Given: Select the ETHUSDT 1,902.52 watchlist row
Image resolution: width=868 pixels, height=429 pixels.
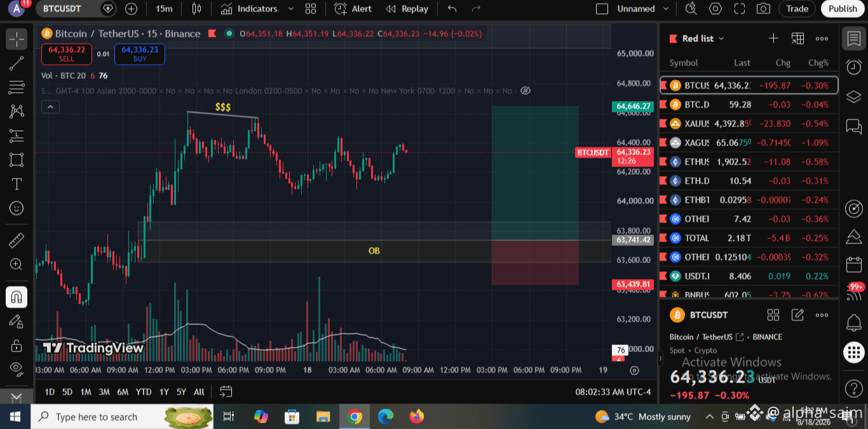Looking at the screenshot, I should point(749,161).
